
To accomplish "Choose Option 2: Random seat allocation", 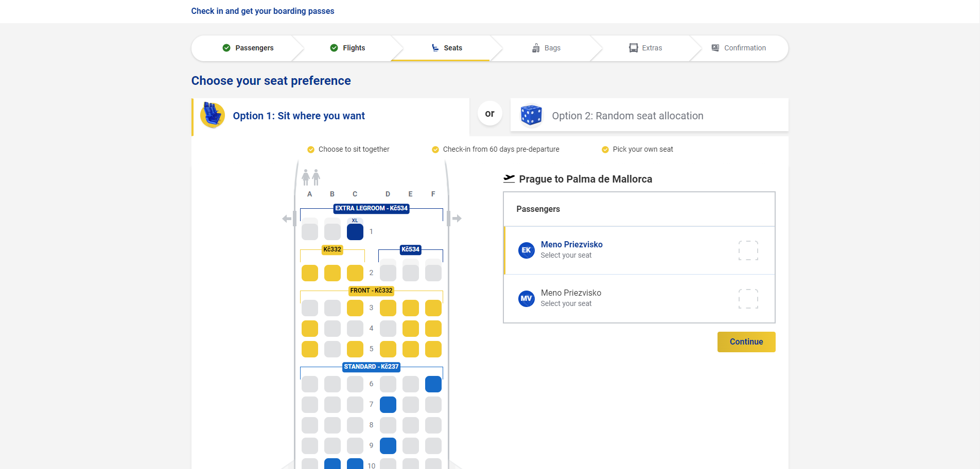I will click(627, 116).
